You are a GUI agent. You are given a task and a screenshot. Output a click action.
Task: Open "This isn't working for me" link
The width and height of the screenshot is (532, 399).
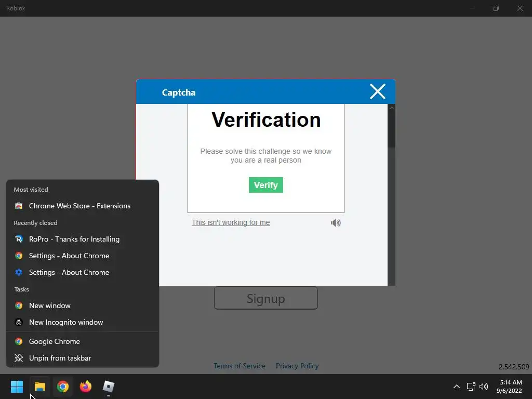231,222
